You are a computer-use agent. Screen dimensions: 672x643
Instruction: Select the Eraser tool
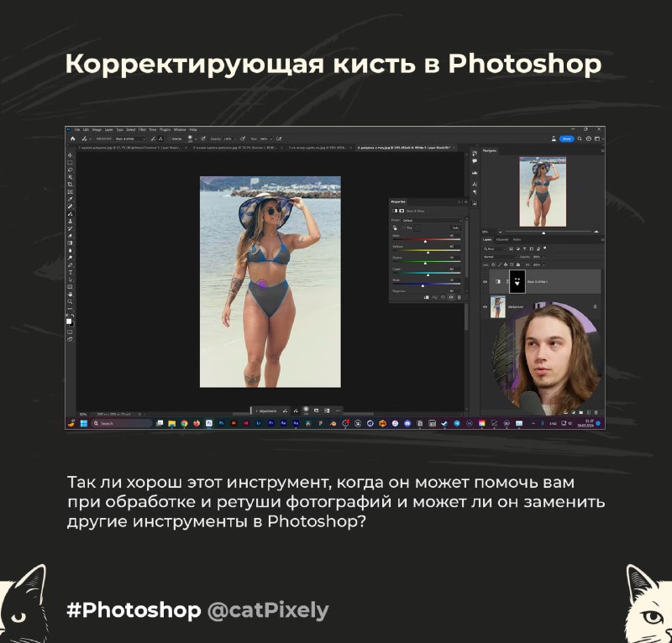[x=70, y=236]
